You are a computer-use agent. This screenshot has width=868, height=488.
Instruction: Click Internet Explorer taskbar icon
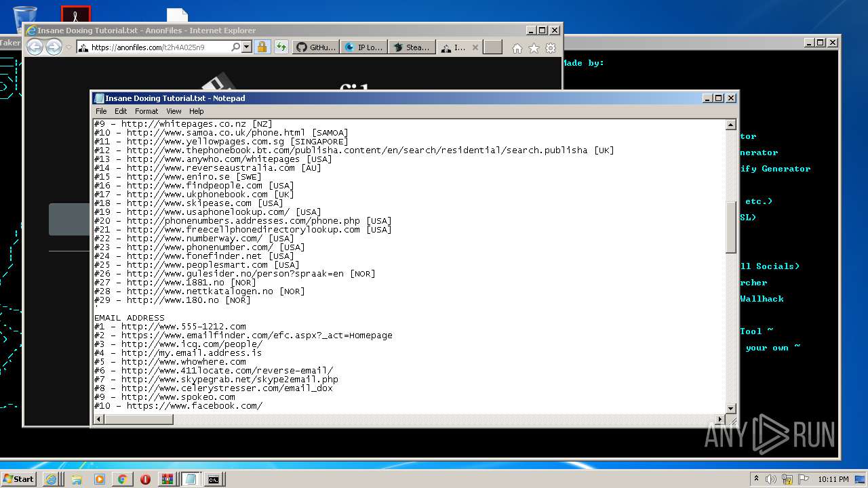coord(51,479)
